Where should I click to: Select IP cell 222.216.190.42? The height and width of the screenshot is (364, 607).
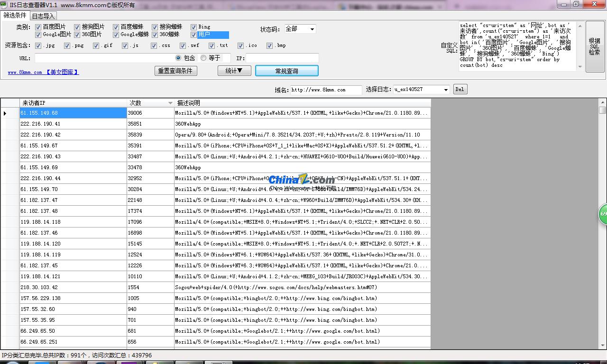click(x=73, y=135)
